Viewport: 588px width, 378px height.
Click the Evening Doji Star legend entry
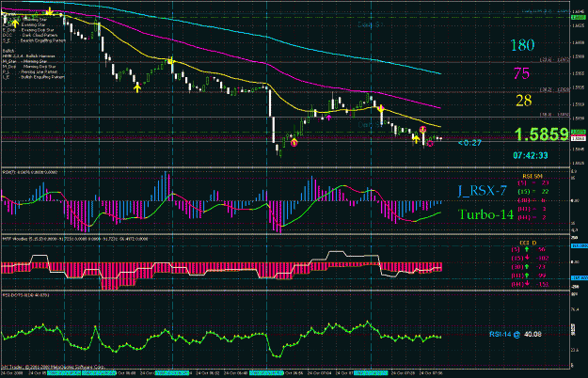click(28, 30)
